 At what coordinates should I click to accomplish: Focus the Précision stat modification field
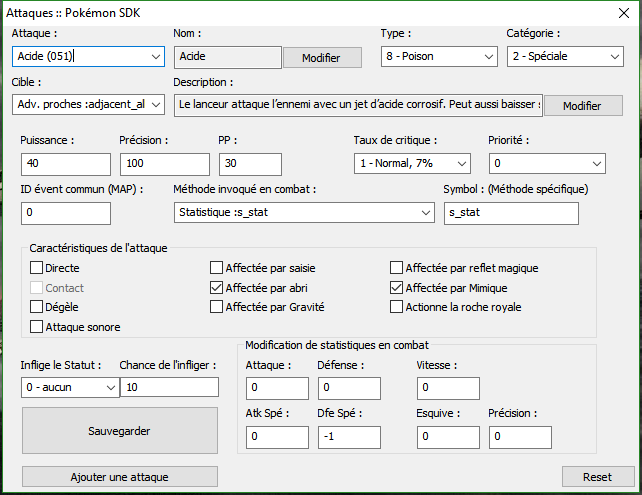520,437
